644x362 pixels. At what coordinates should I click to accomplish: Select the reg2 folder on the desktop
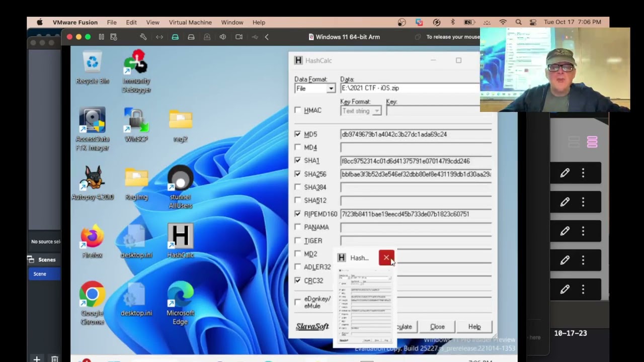pos(180,125)
